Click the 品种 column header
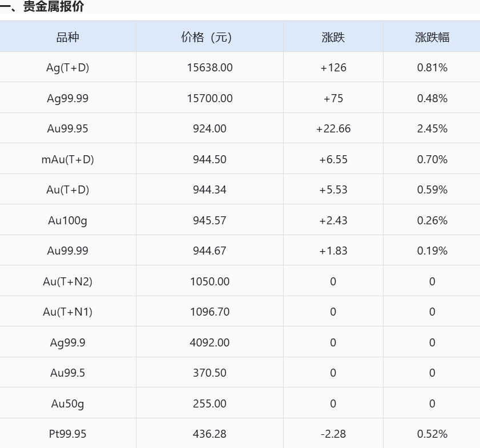Screen dimensions: 480x448 [68, 37]
